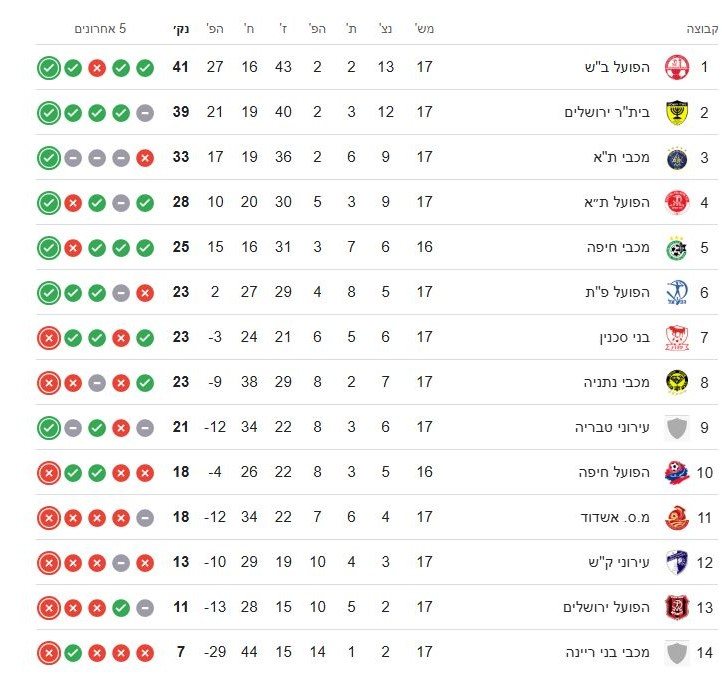Viewport: 722px width, 688px height.
Task: Click the Hapoel Be'er Sheva red club logo
Action: 677,68
